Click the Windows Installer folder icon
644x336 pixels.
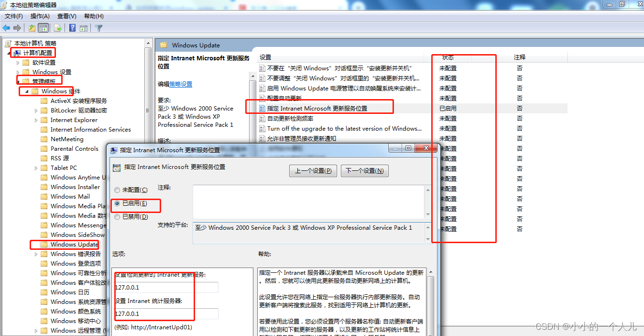tap(44, 187)
